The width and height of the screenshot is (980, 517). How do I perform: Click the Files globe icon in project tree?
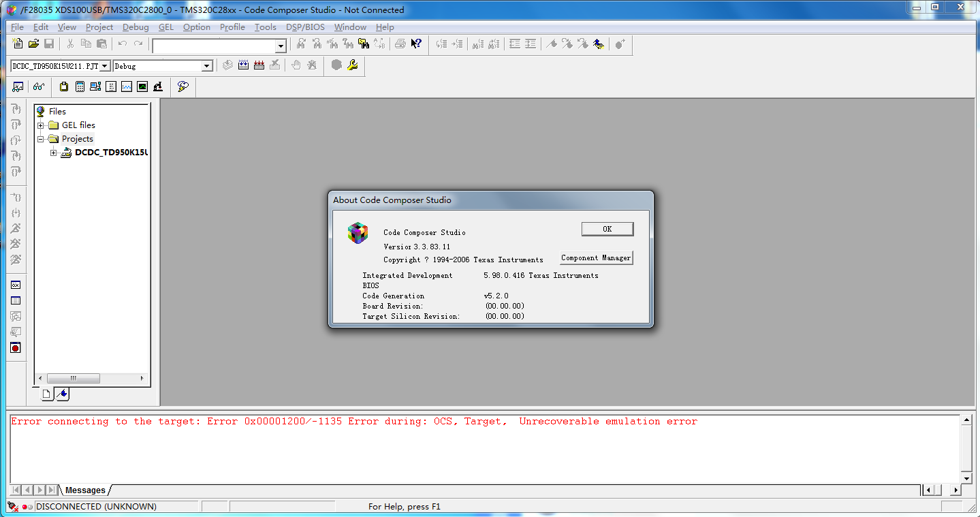(x=41, y=111)
